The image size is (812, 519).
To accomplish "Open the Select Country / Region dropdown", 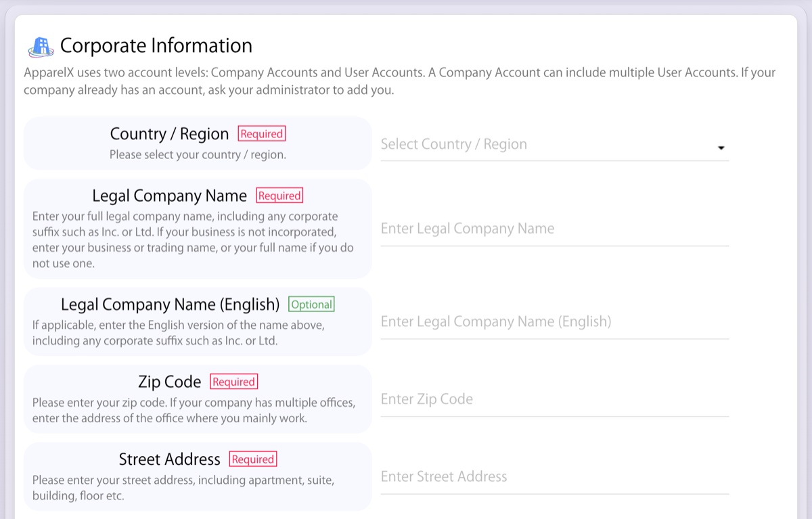I will 554,145.
